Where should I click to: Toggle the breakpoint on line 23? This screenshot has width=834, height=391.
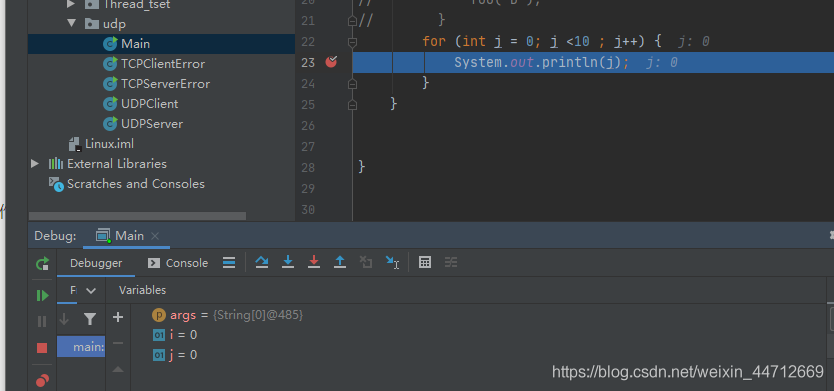click(331, 62)
